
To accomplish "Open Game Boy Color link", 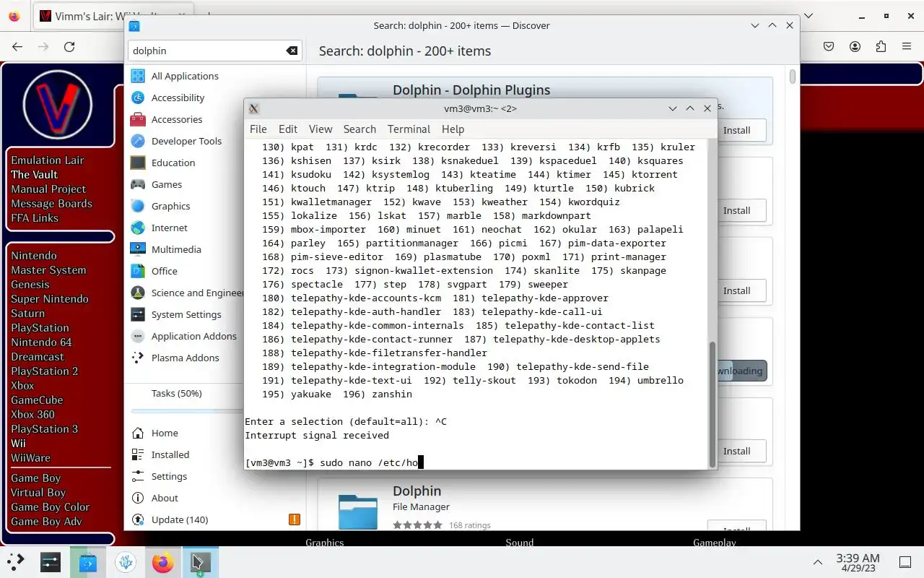I will (x=50, y=506).
